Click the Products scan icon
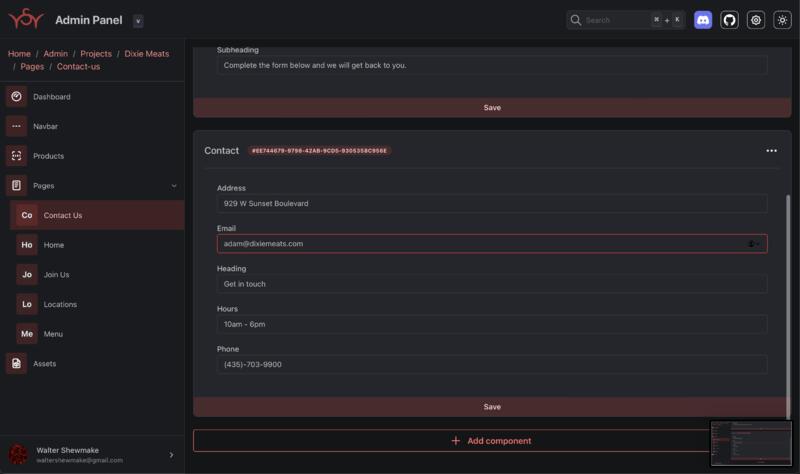 click(x=16, y=156)
